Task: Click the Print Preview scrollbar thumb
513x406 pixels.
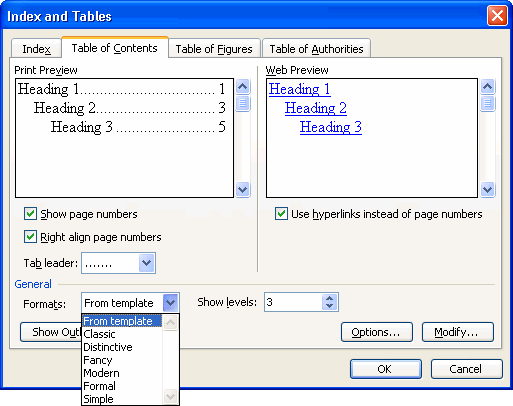Action: 243,103
